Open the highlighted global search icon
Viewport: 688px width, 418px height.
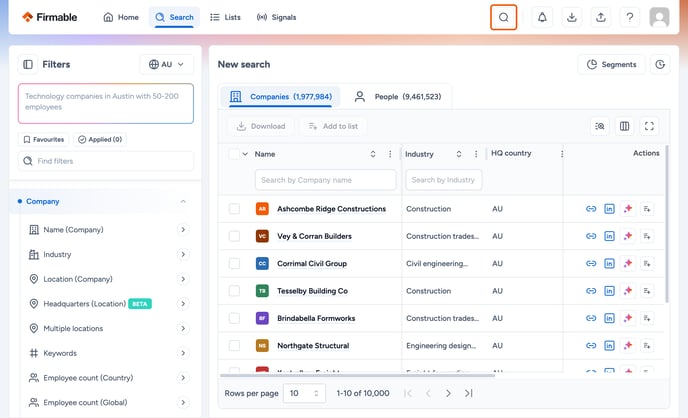point(503,18)
